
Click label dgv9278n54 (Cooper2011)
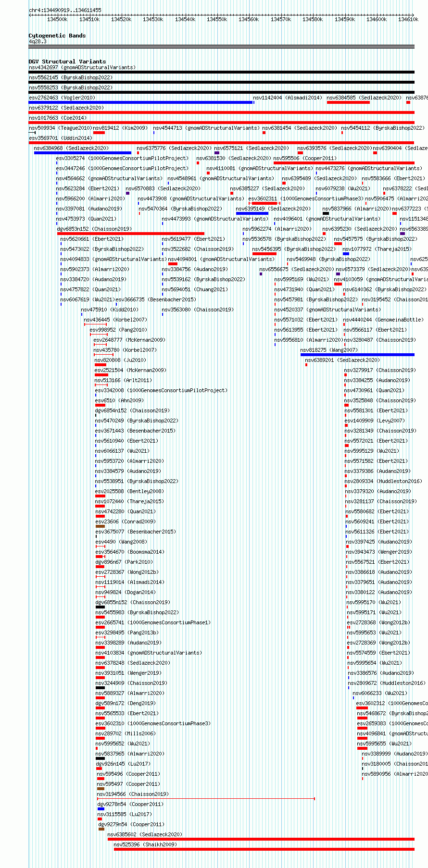131,804
